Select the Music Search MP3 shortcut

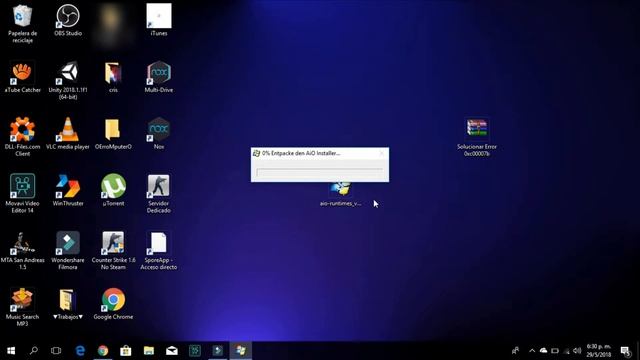pyautogui.click(x=22, y=307)
